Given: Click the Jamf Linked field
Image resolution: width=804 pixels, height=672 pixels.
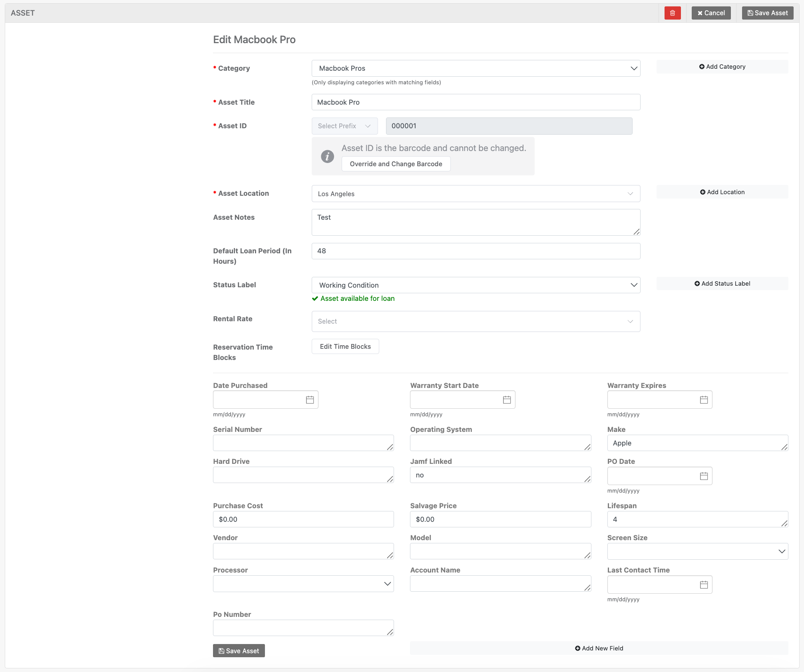Looking at the screenshot, I should (x=500, y=475).
